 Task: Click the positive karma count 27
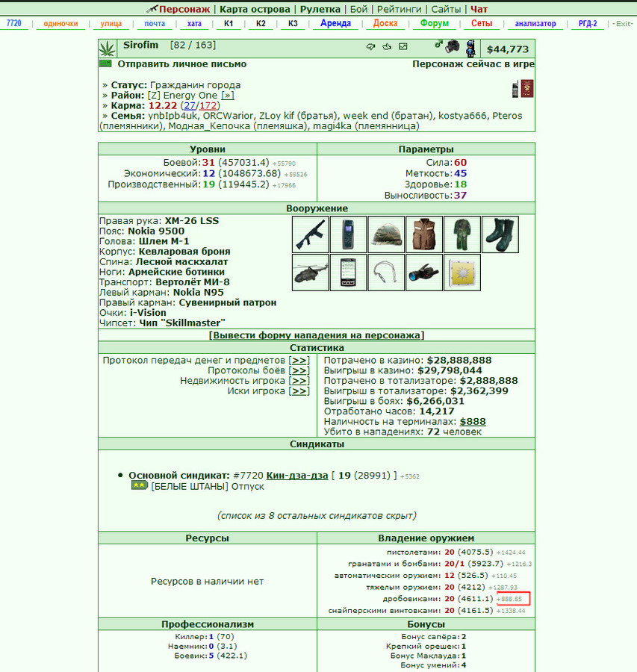tap(190, 105)
